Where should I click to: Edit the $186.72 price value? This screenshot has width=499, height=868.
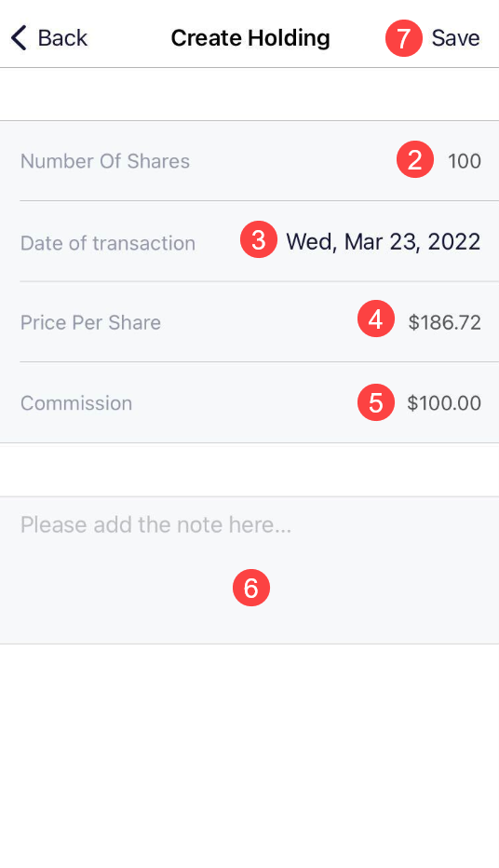click(444, 322)
